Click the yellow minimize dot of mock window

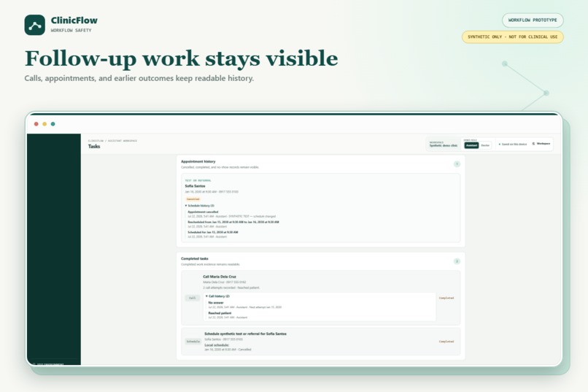tap(45, 124)
